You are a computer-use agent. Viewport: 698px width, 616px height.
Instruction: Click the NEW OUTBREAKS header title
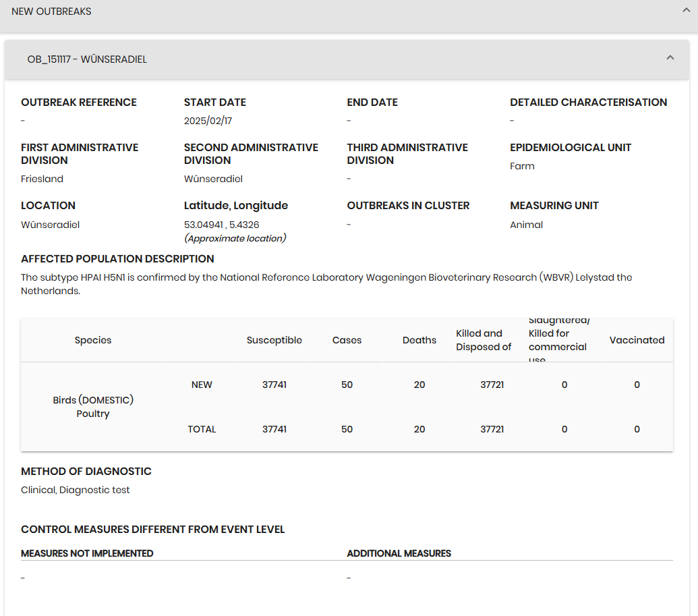(x=51, y=11)
